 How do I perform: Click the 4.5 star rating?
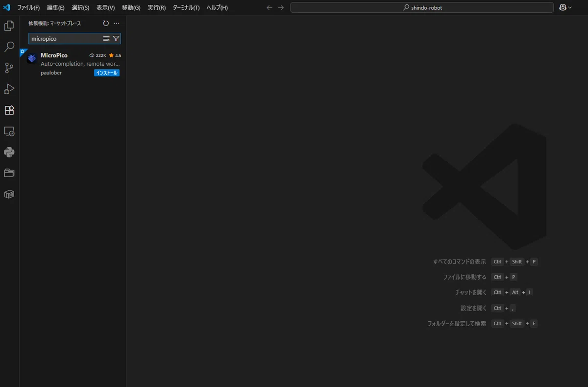click(x=115, y=55)
